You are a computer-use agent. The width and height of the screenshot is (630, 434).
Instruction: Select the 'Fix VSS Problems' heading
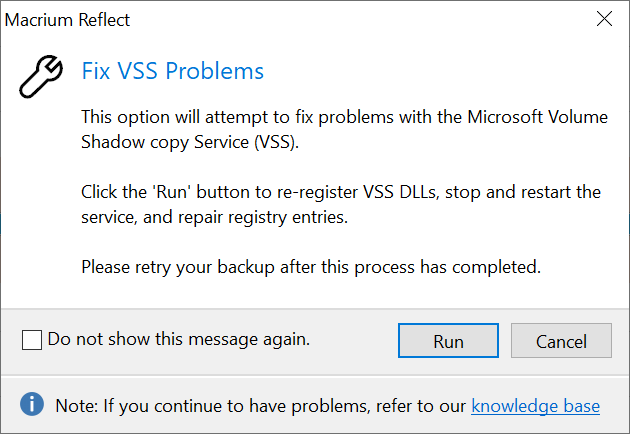(173, 71)
